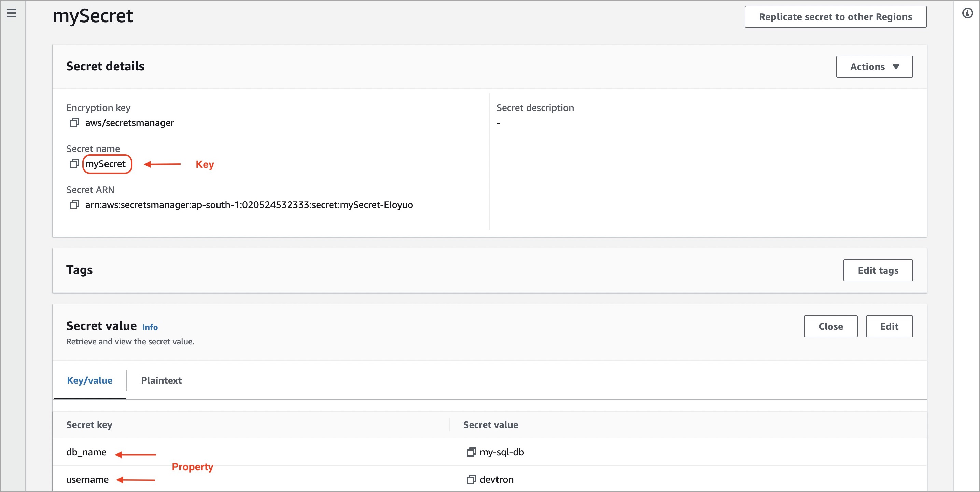Expand the Actions dropdown menu
980x492 pixels.
(874, 67)
